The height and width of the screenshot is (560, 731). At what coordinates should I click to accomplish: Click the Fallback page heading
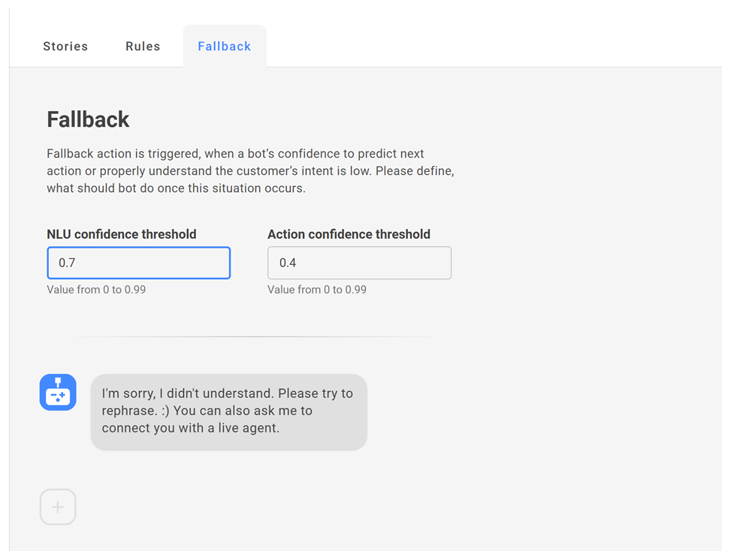click(x=88, y=119)
